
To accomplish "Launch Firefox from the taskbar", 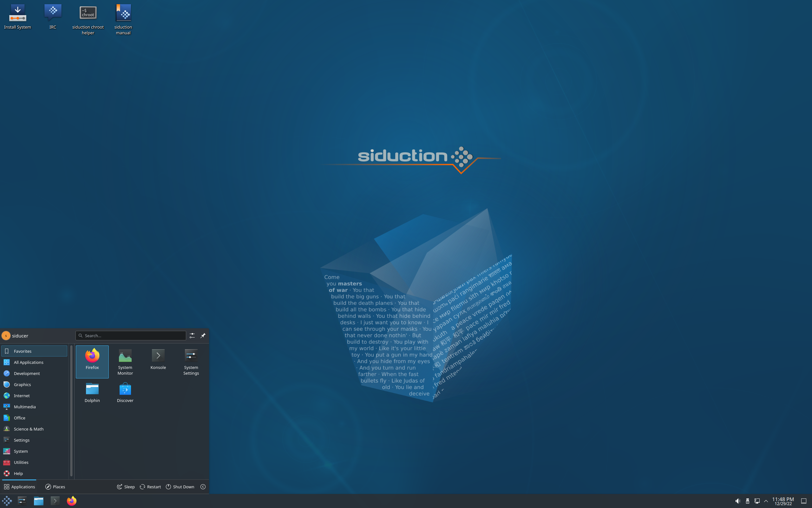I will click(71, 501).
